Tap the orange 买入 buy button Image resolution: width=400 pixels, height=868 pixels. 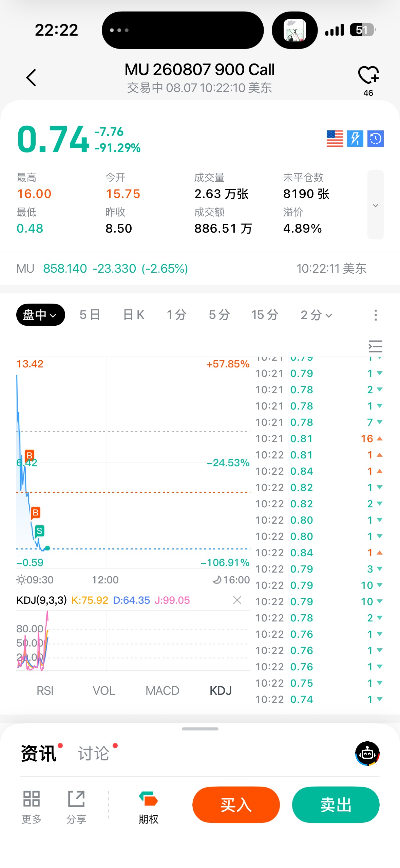[x=236, y=805]
